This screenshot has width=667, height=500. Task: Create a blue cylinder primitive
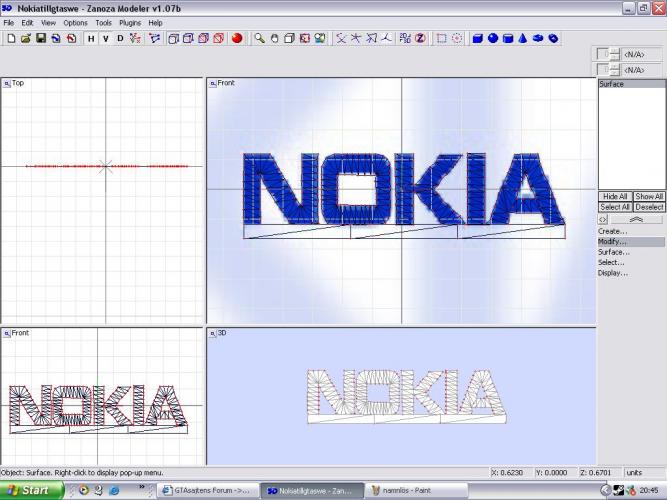(508, 39)
